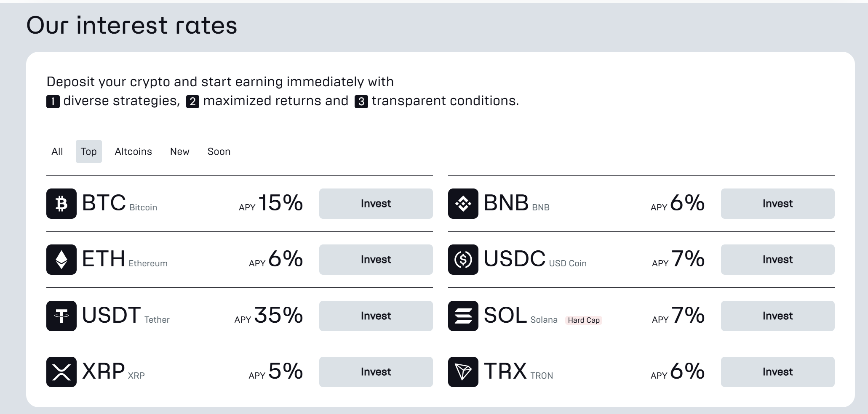
Task: Click the USD Coin USDC icon
Action: (x=463, y=260)
